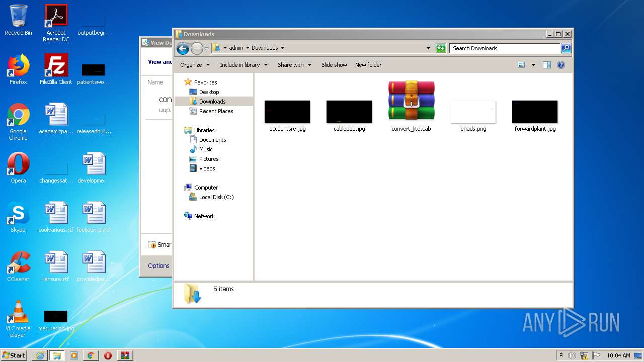Open the volume speaker tray icon

572,355
